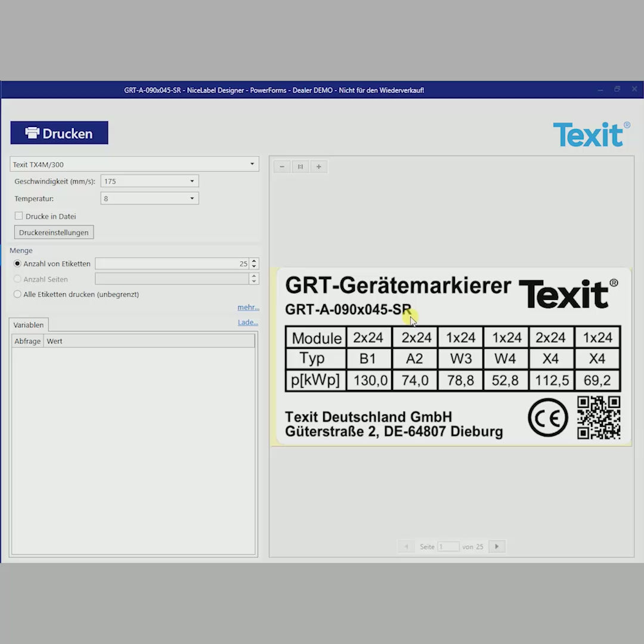Enable the Drucke in Datei checkbox

click(18, 216)
